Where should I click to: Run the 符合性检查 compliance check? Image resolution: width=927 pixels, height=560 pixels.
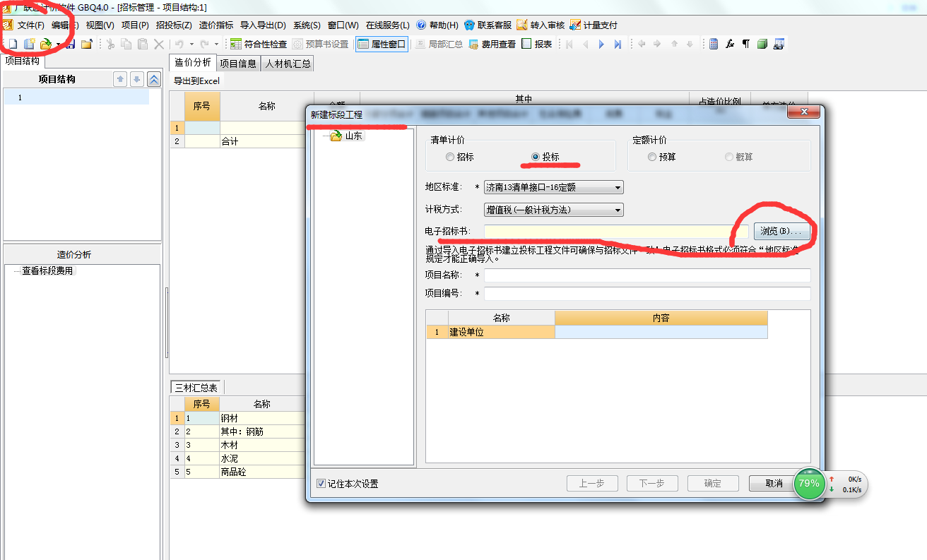[x=259, y=44]
